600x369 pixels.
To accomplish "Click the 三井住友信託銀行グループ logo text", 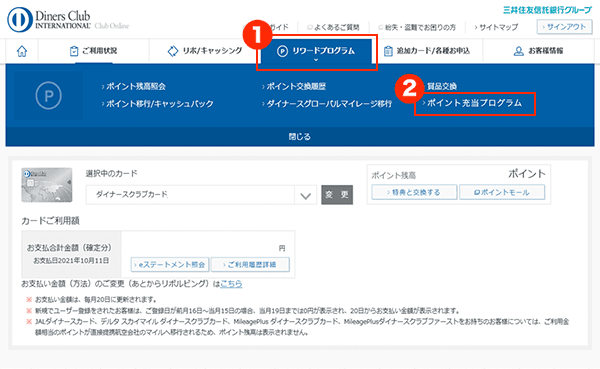I will 548,10.
